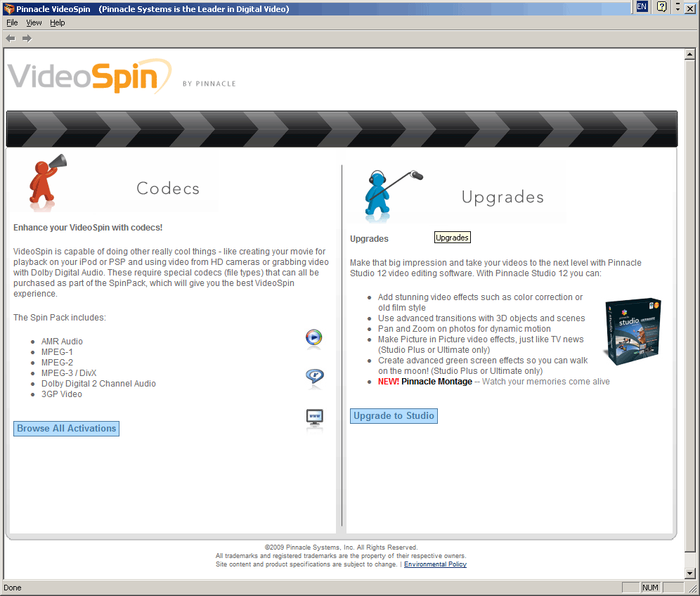Click the Pinnacle Studio Ultimate box image
700x596 pixels.
tap(632, 331)
